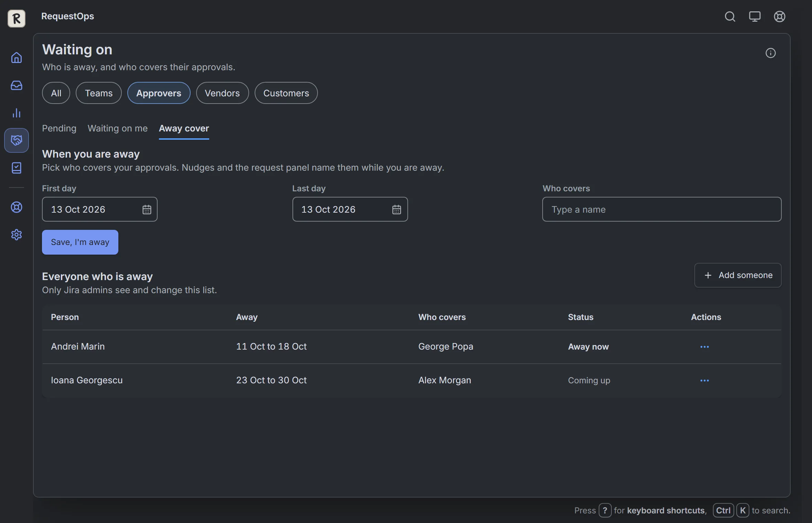
Task: Click the Add someone button
Action: point(738,275)
